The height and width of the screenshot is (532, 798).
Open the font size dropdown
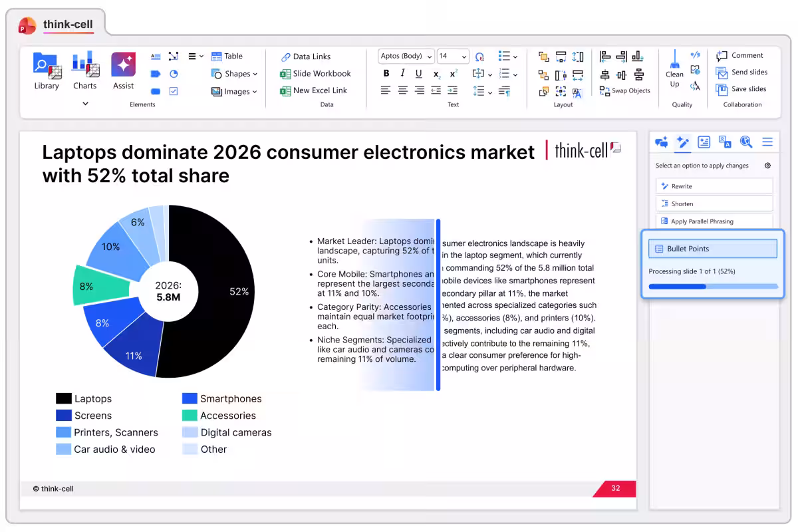tap(453, 57)
